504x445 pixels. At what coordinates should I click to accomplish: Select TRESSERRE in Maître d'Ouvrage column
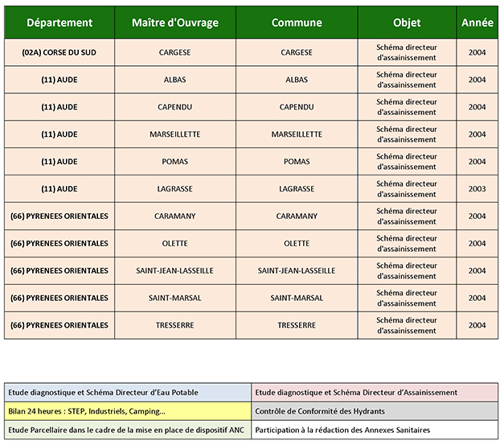click(175, 325)
